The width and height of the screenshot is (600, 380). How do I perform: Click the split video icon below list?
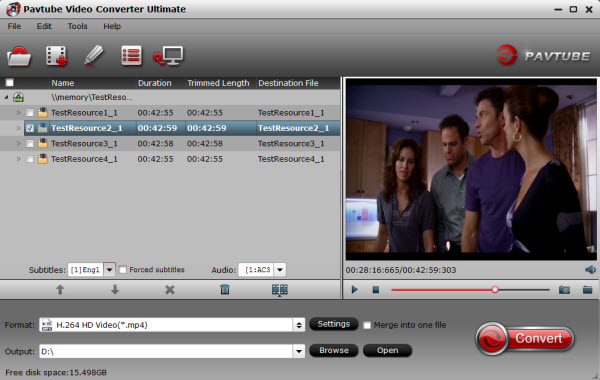click(280, 290)
